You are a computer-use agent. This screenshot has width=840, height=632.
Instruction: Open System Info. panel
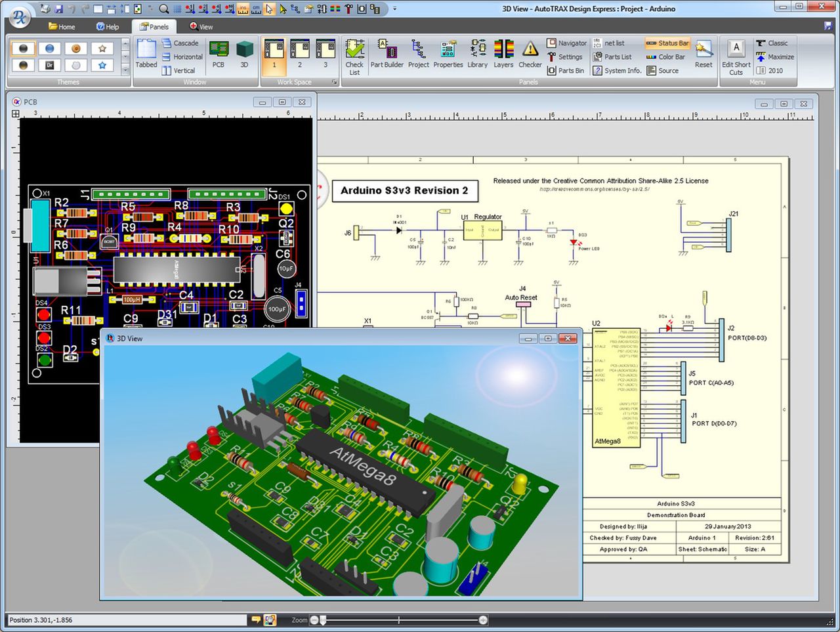click(617, 71)
